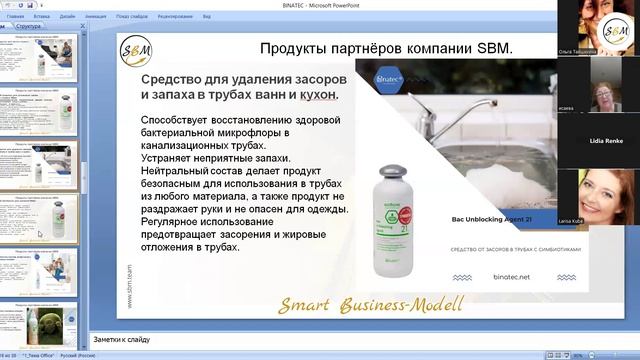Select first slide thumbnail with person on sofa
The image size is (640, 360).
point(38,58)
